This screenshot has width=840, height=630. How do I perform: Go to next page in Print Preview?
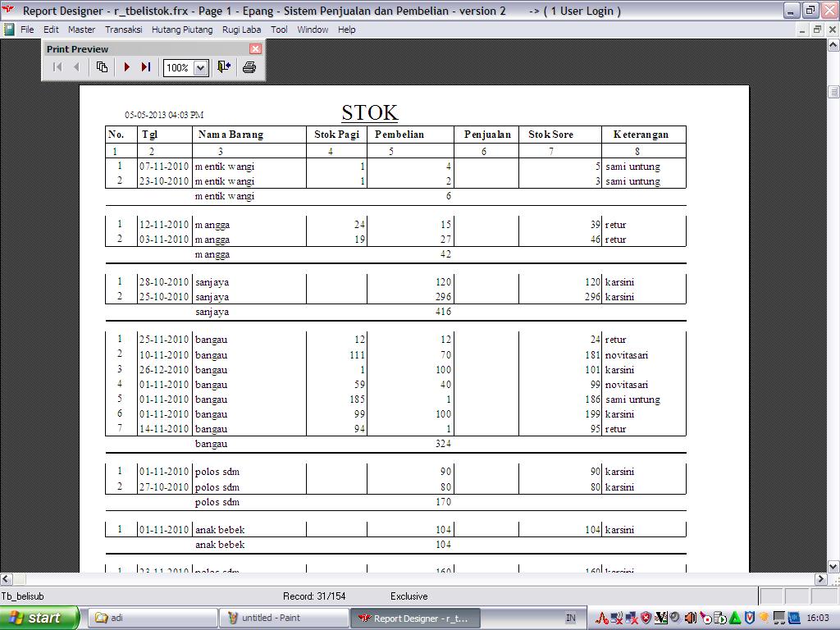(126, 67)
